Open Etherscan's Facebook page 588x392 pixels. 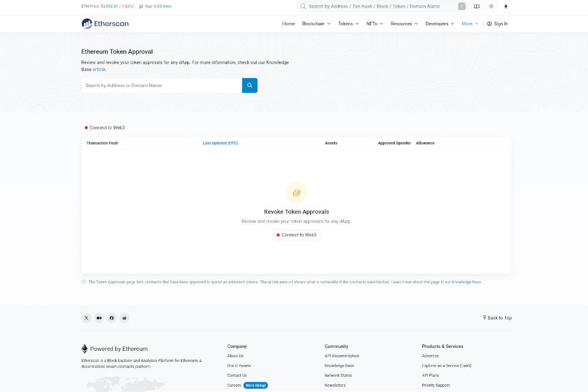112,317
